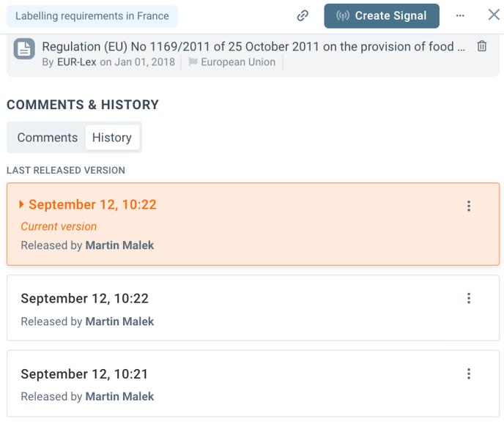
Task: Close the panel with the X icon
Action: click(494, 15)
